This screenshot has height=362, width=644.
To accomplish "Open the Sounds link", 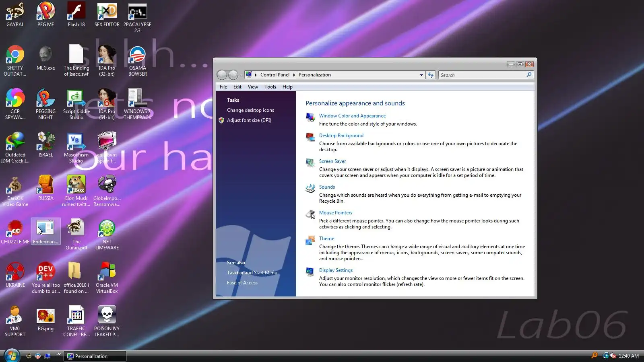I will click(327, 187).
